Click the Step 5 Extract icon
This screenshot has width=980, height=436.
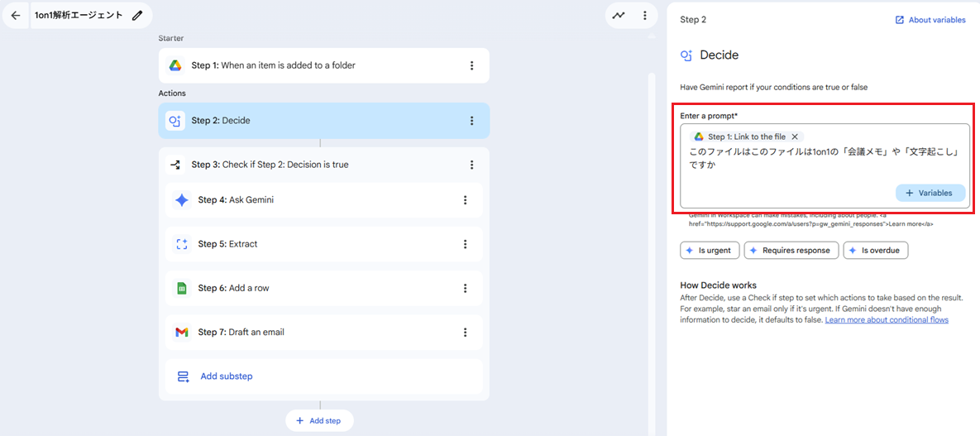click(x=182, y=244)
